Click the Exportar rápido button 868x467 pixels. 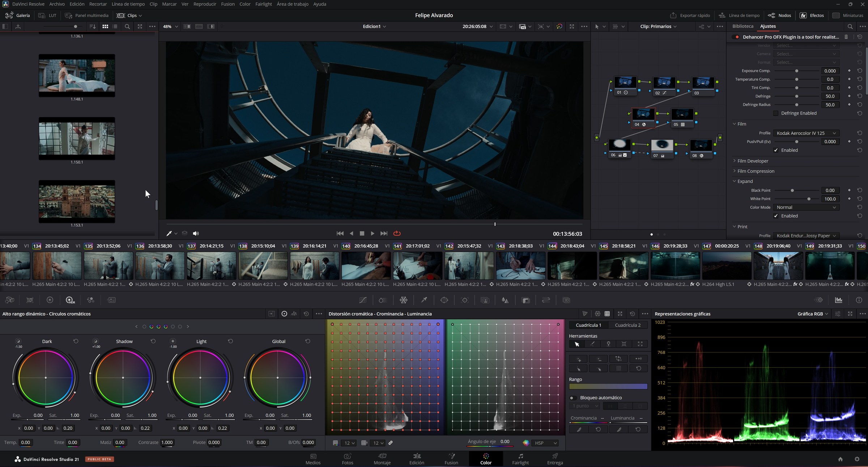coord(690,16)
